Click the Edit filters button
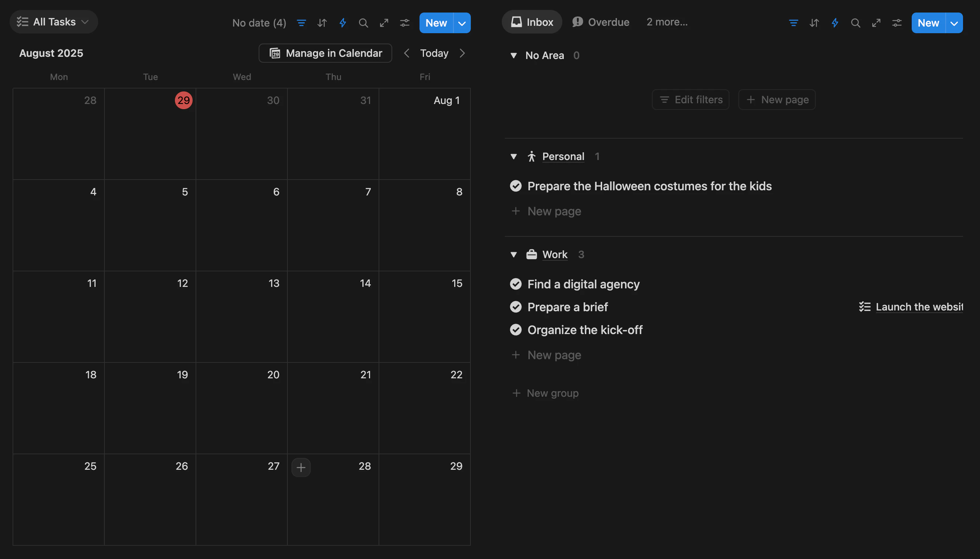The image size is (980, 559). pos(690,100)
